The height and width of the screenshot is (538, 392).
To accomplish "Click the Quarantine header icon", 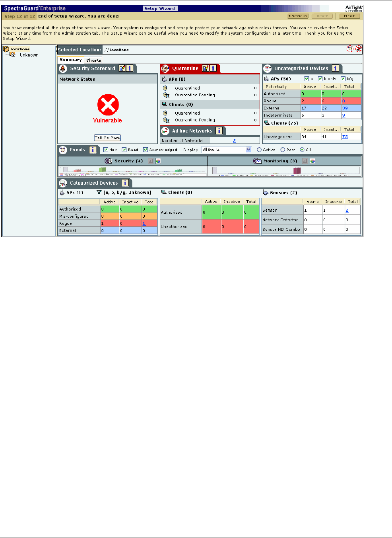I will (x=165, y=68).
